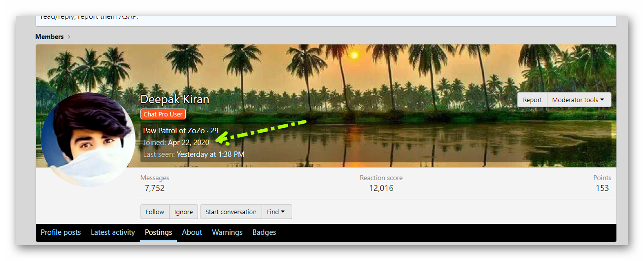View the Warnings tab
This screenshot has height=261, width=644.
click(227, 232)
